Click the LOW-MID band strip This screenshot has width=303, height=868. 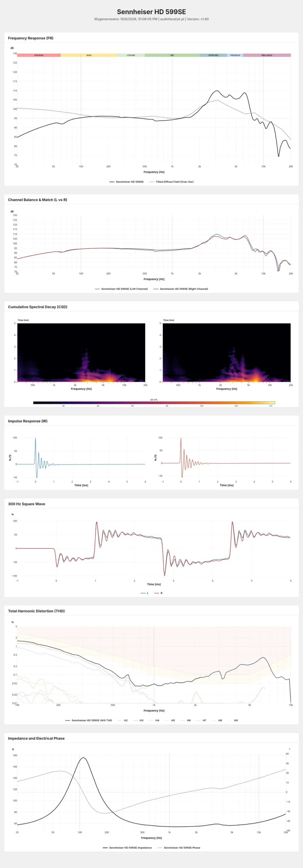pyautogui.click(x=131, y=55)
